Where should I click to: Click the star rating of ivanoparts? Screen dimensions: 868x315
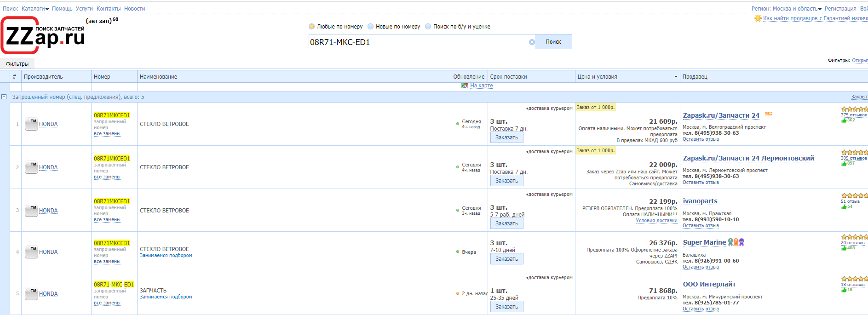tap(854, 196)
